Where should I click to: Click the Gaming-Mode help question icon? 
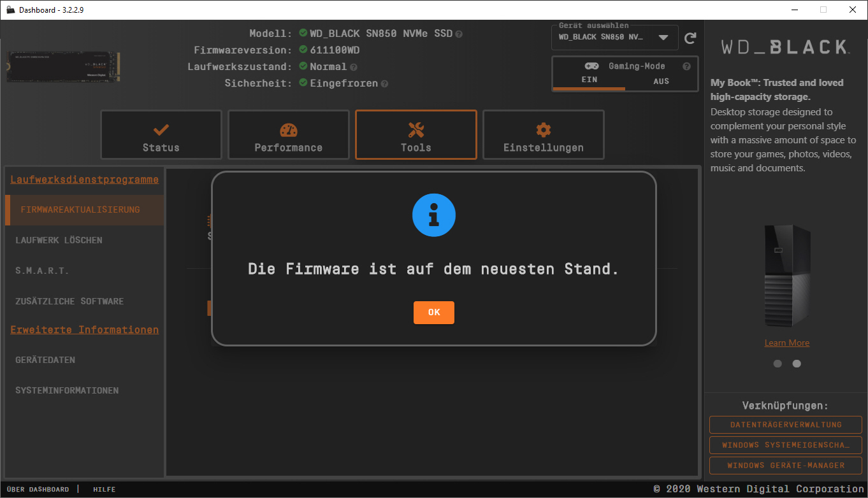(686, 66)
